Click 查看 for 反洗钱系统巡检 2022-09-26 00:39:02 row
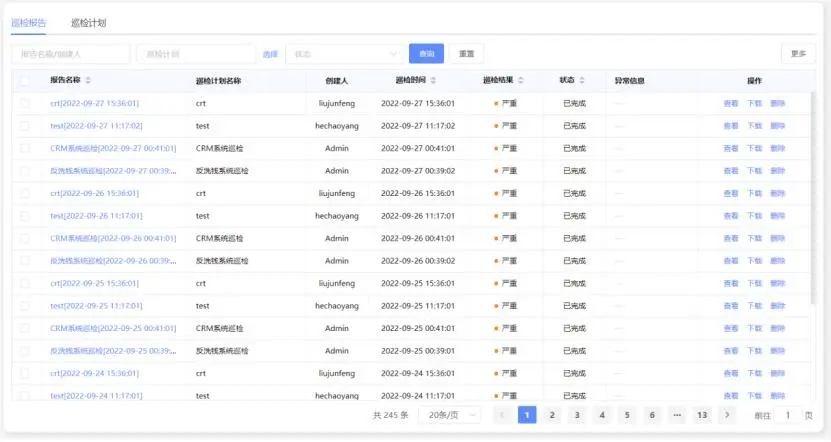 click(731, 261)
